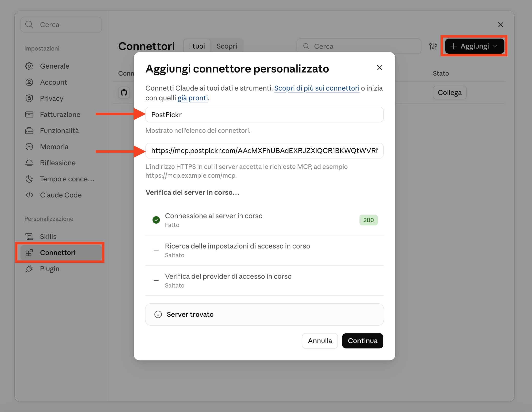Switch to the I tuoi tab

point(197,46)
